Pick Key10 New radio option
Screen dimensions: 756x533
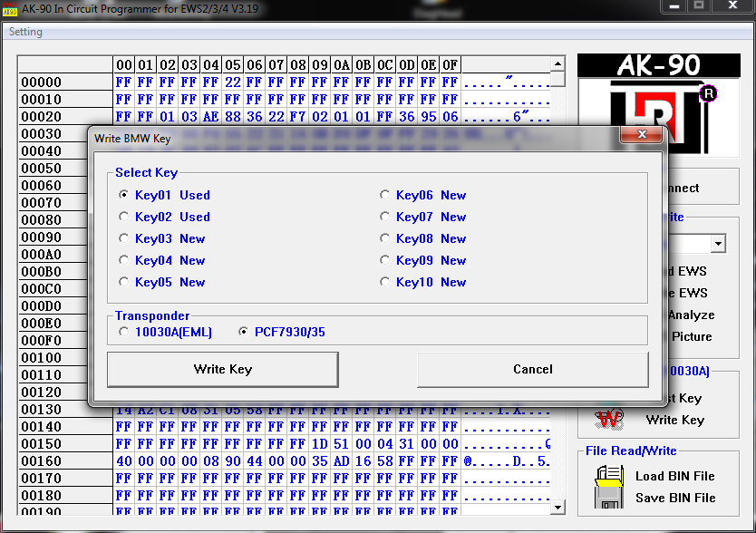(x=385, y=282)
